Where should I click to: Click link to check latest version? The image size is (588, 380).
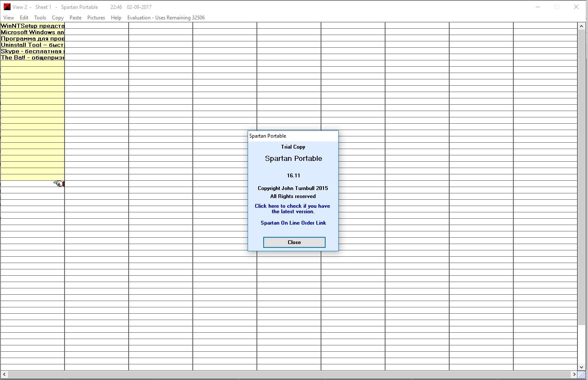(x=292, y=209)
